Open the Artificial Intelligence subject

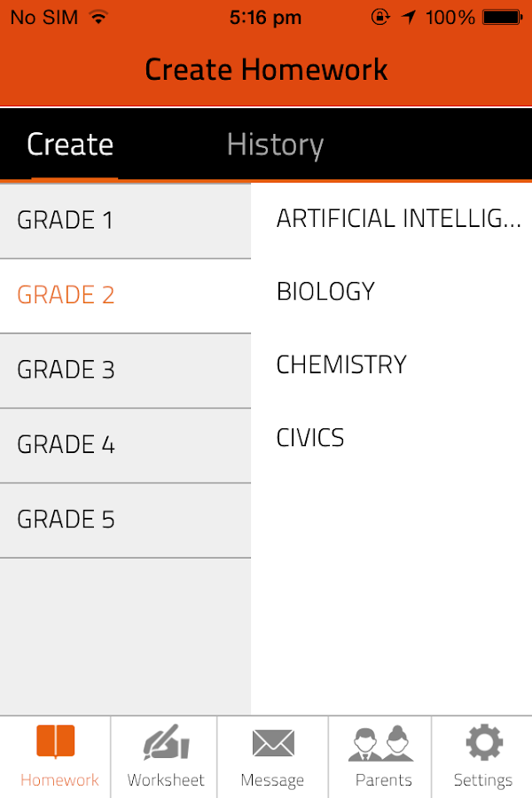[397, 218]
